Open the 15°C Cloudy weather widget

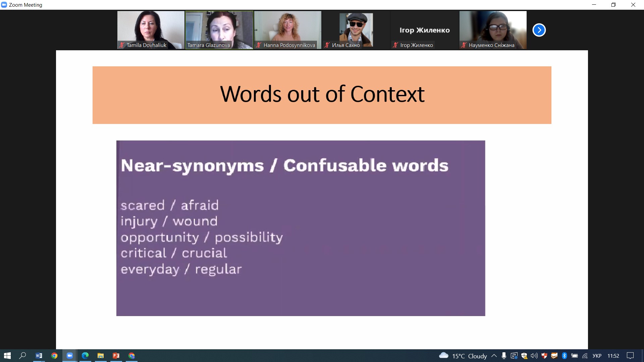(x=463, y=356)
